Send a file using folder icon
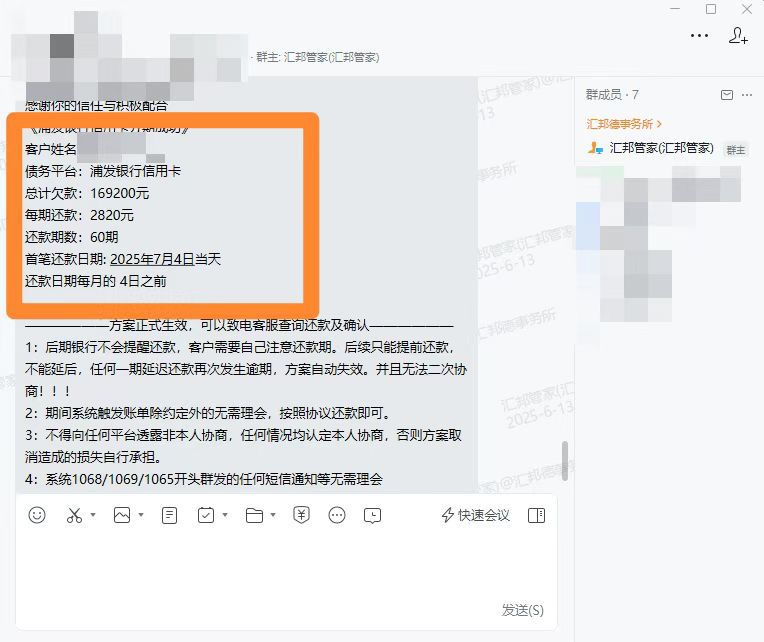The width and height of the screenshot is (764, 642). coord(254,515)
